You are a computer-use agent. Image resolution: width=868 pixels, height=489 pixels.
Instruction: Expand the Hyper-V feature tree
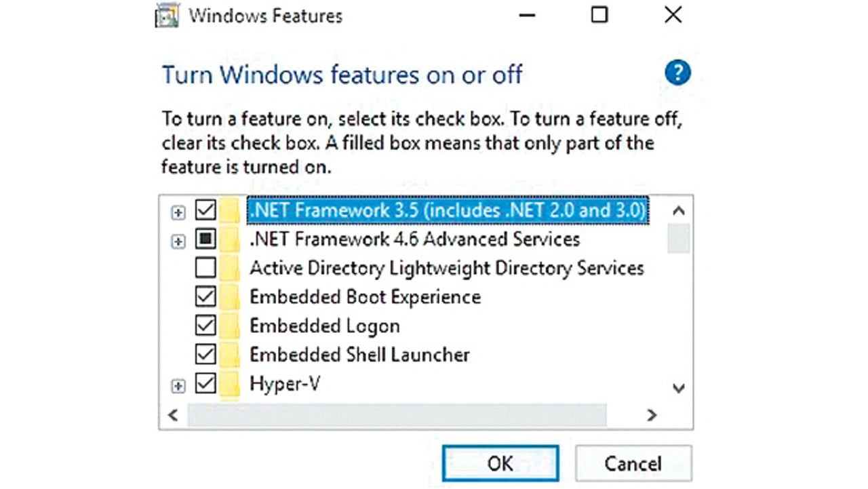pyautogui.click(x=178, y=386)
